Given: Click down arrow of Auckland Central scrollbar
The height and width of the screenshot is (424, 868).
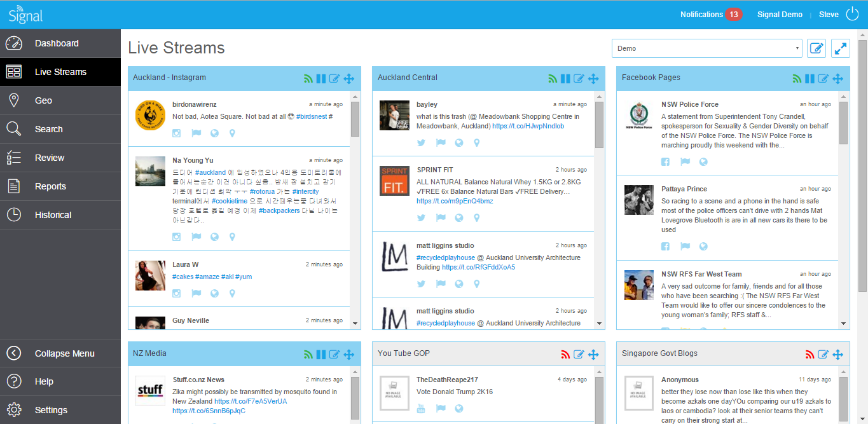Looking at the screenshot, I should coord(600,324).
